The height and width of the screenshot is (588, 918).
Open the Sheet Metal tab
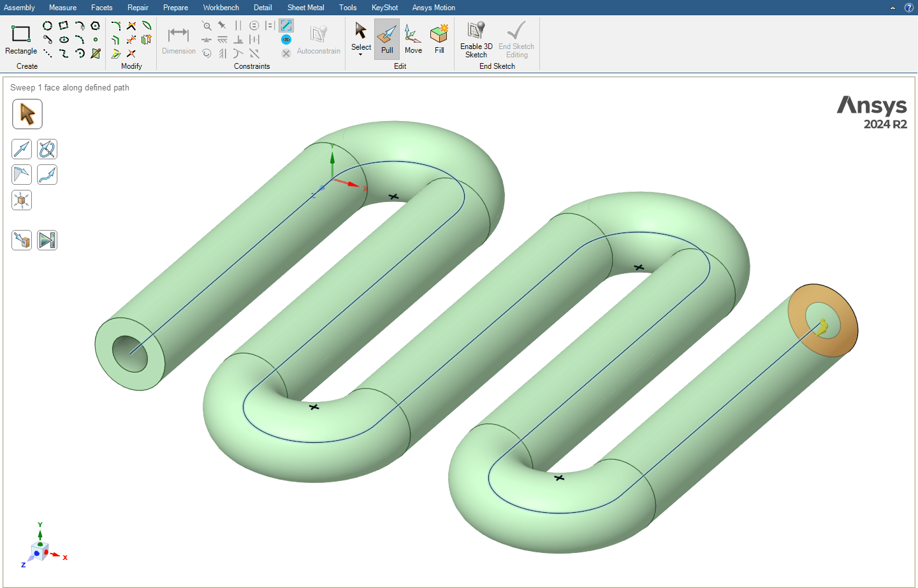click(x=305, y=8)
